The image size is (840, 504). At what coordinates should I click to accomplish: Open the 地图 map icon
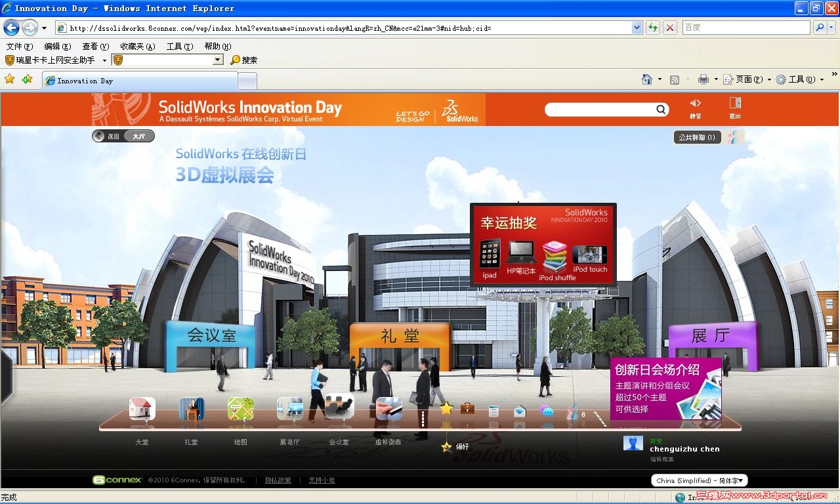[x=241, y=409]
